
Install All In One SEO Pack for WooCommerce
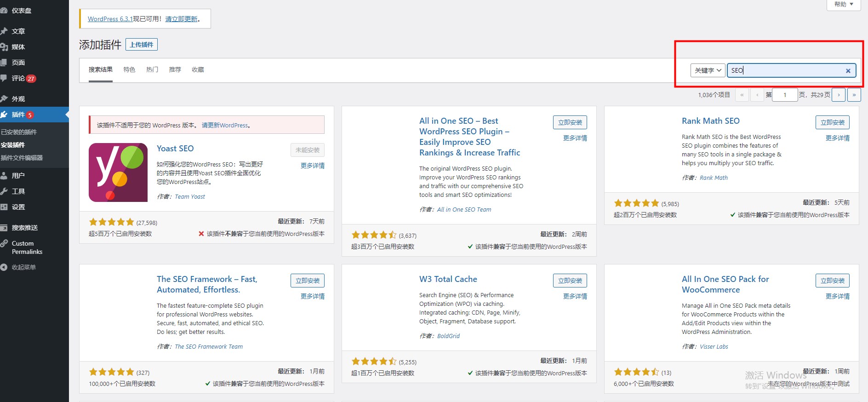click(833, 281)
